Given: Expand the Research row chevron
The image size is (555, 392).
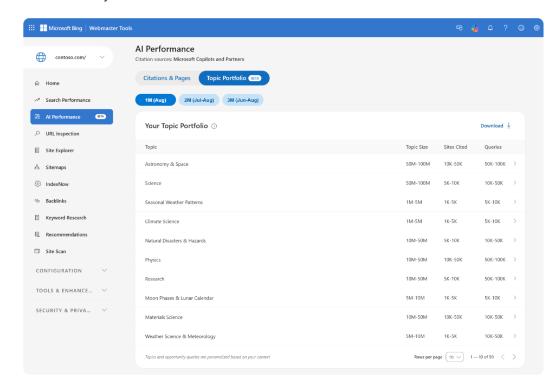Looking at the screenshot, I should click(x=515, y=278).
